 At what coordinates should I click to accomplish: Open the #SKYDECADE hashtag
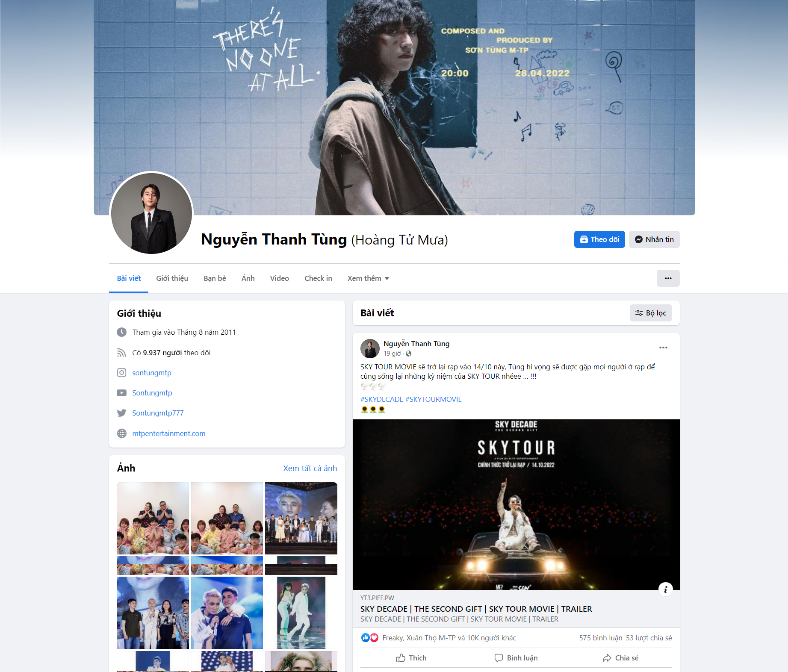coord(382,399)
